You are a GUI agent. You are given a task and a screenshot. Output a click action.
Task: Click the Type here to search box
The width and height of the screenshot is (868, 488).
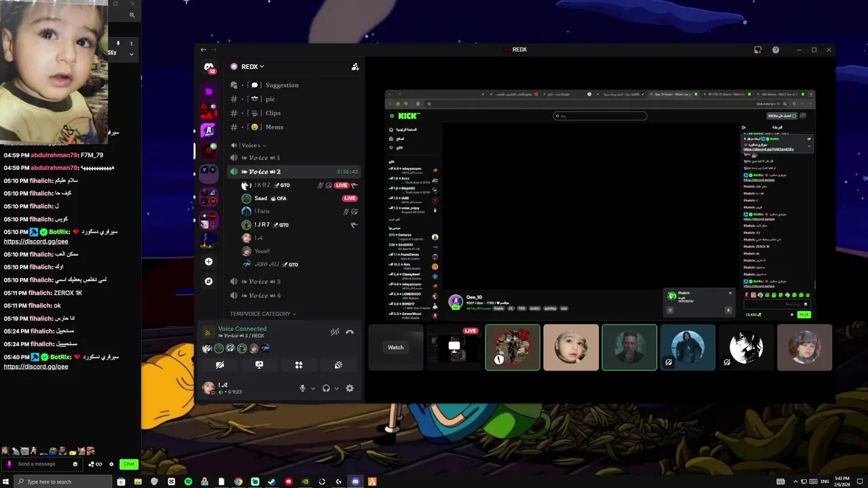[64, 482]
